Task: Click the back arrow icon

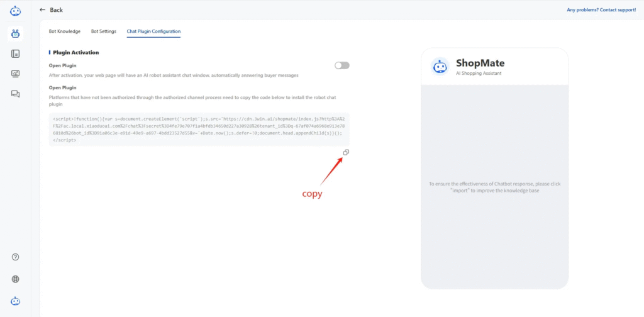Action: (x=42, y=10)
